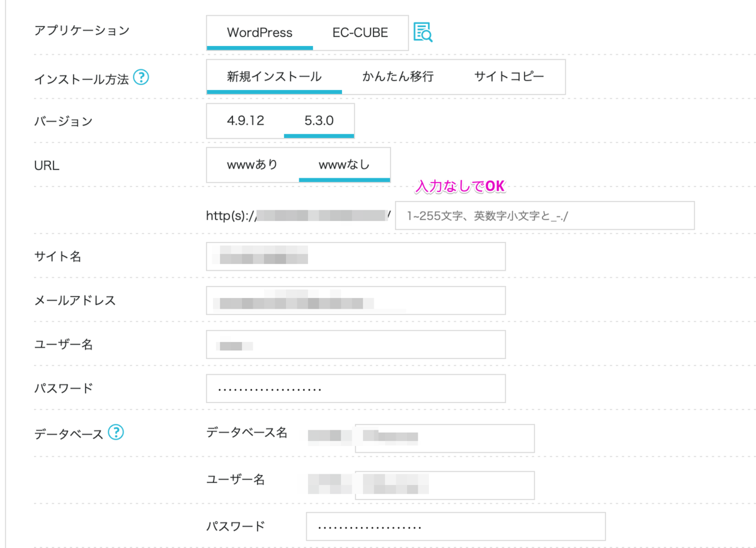This screenshot has width=756, height=548.
Task: Choose 新規インストール install method
Action: coord(274,77)
